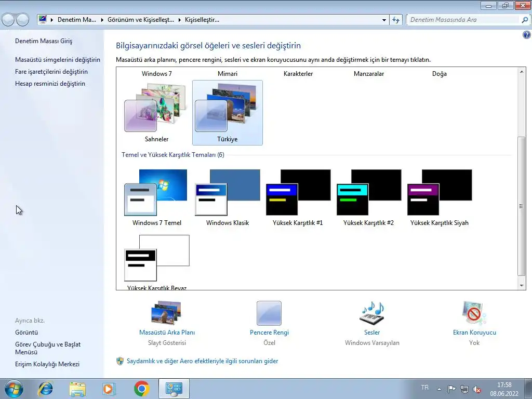Click the theme list scrollbar thumb
The height and width of the screenshot is (399, 532).
[522, 206]
